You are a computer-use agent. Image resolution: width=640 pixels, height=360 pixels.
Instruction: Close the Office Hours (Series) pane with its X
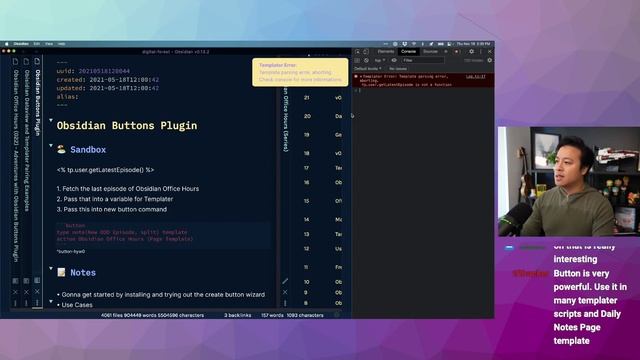285,292
